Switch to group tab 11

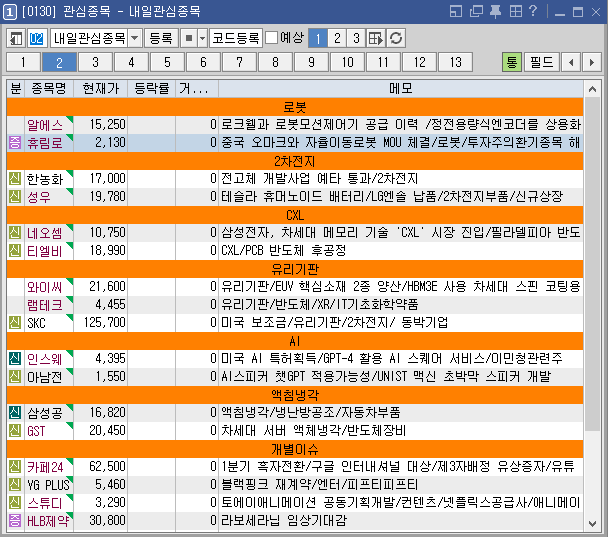383,62
